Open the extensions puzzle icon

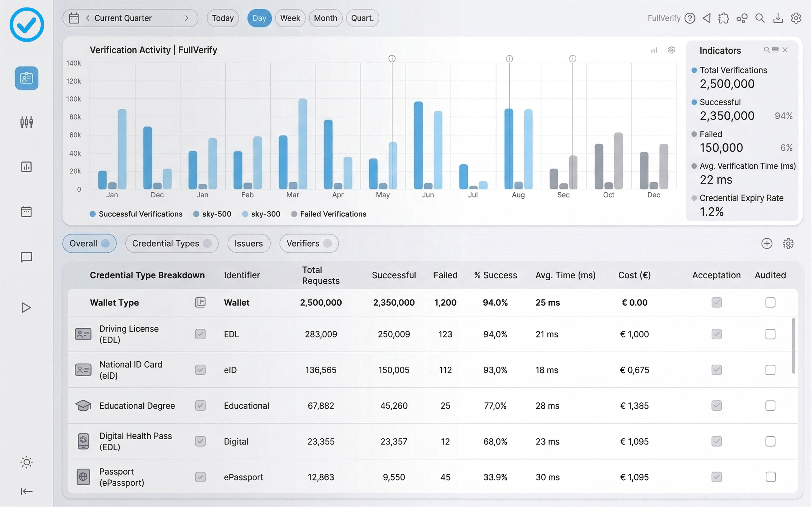click(724, 18)
